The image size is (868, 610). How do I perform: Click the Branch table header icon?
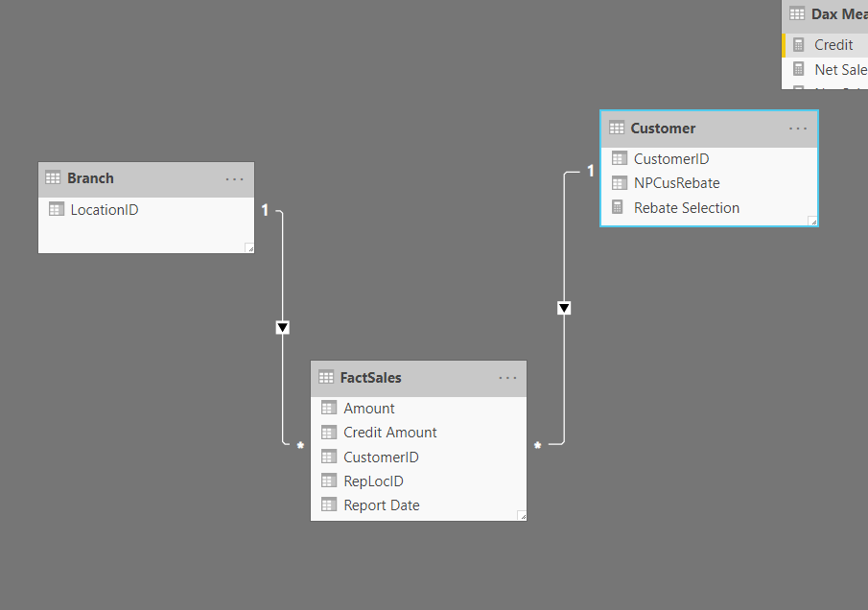pos(53,178)
